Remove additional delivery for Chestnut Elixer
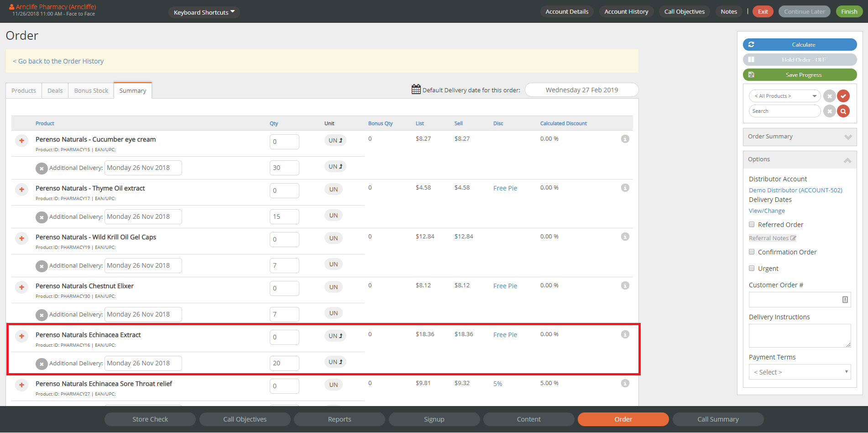 (42, 315)
